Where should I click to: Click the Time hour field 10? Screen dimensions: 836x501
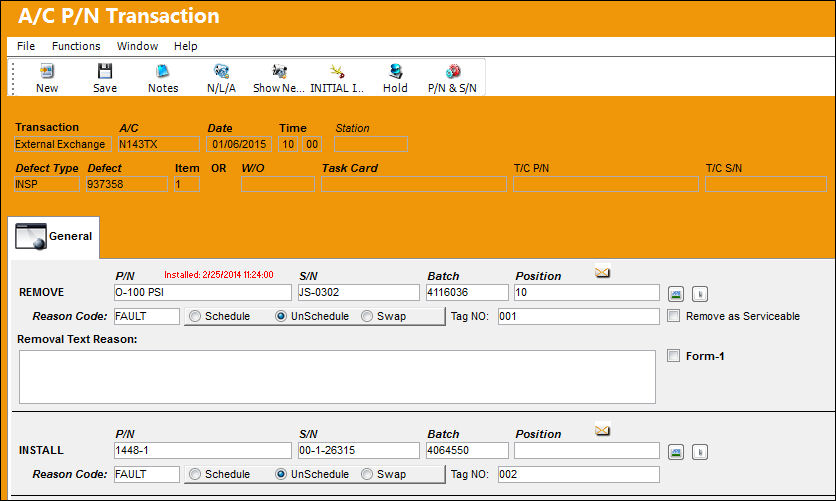pyautogui.click(x=288, y=144)
